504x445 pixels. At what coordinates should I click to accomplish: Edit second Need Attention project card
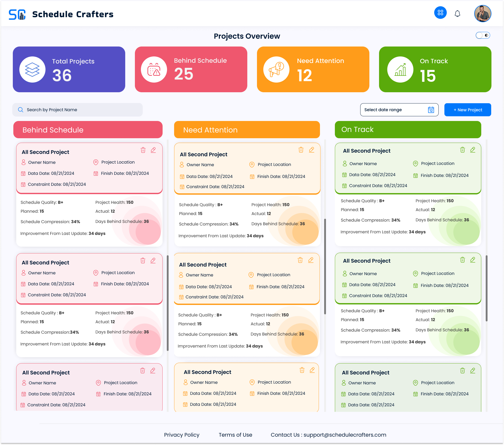click(x=311, y=260)
